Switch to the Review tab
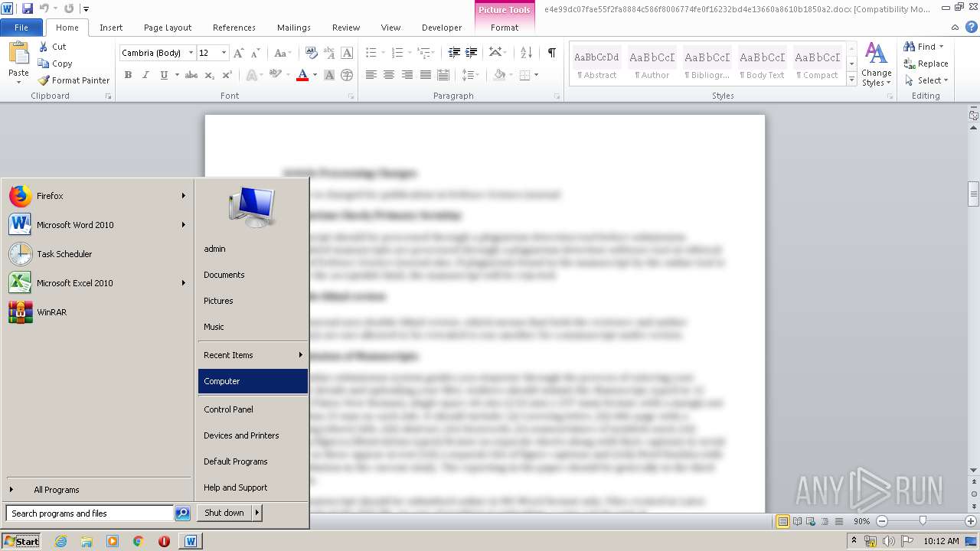The width and height of the screenshot is (980, 551). pyautogui.click(x=346, y=28)
